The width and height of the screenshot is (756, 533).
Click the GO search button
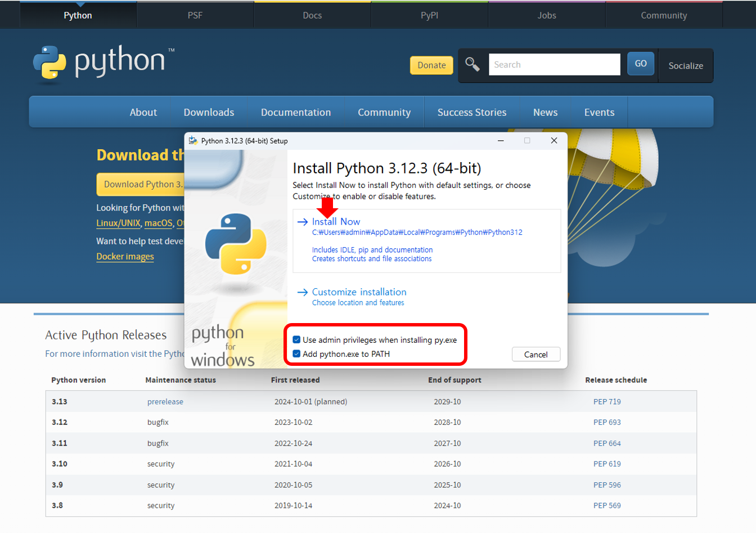click(x=641, y=64)
